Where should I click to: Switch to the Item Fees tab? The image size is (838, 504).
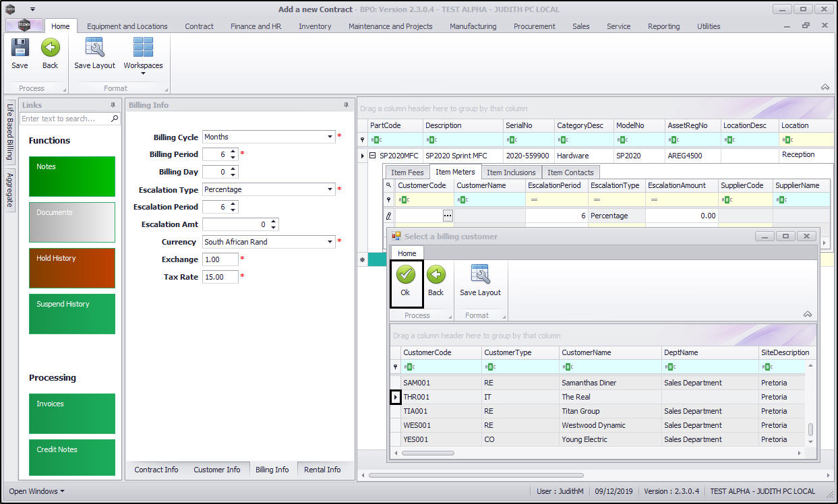tap(407, 172)
